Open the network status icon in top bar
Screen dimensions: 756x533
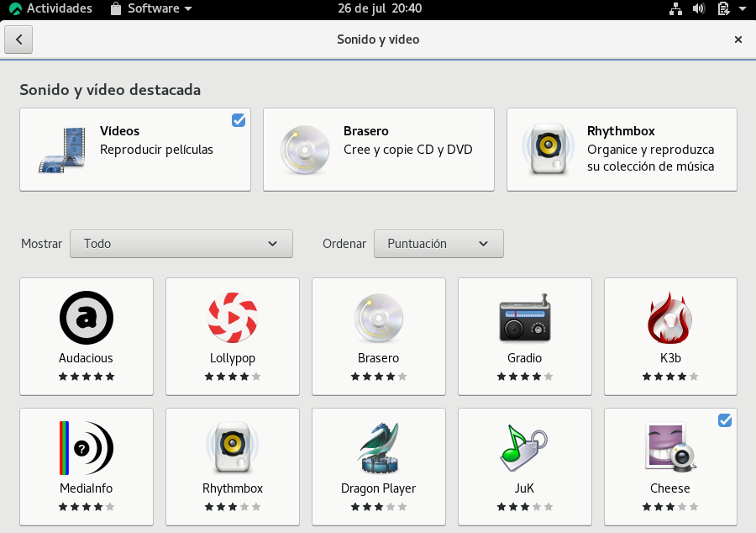point(675,8)
